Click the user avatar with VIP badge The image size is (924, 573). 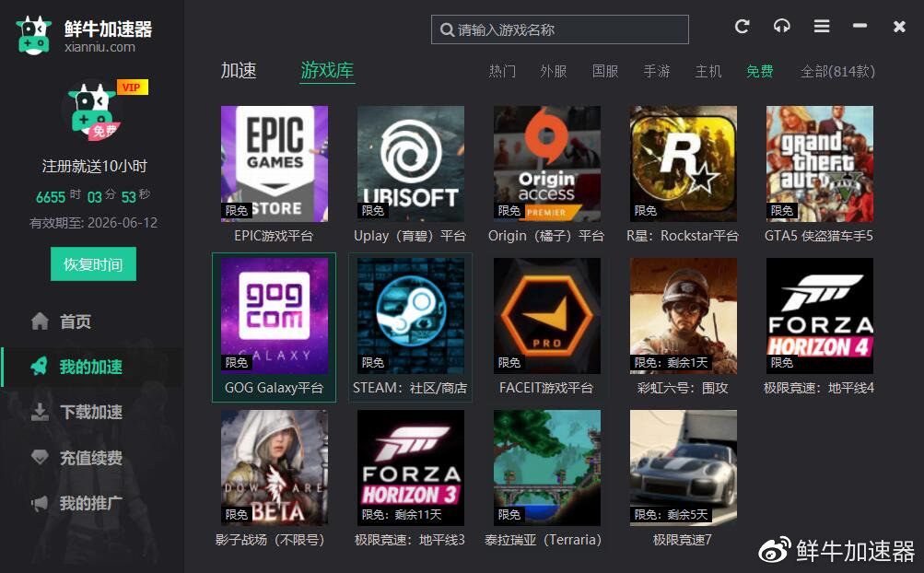pos(92,112)
